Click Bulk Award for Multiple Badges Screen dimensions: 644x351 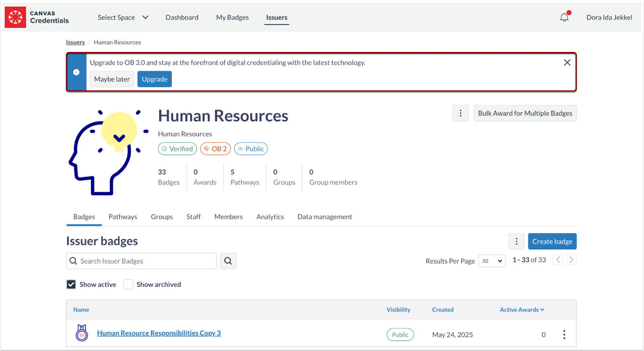(x=525, y=113)
